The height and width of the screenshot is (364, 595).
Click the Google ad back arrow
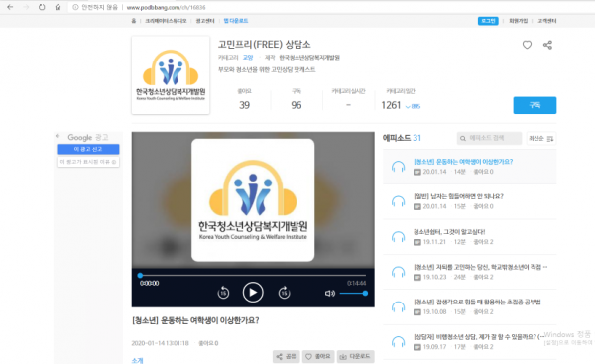coord(58,136)
